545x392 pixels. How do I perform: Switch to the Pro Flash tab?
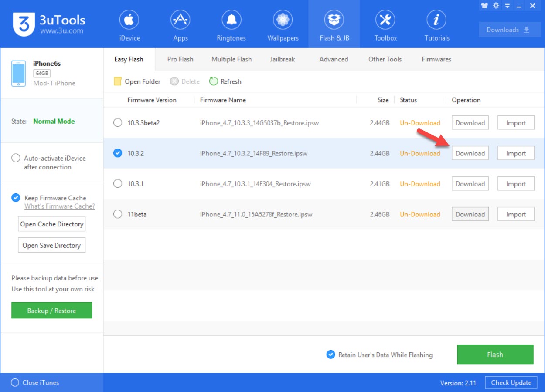click(180, 59)
